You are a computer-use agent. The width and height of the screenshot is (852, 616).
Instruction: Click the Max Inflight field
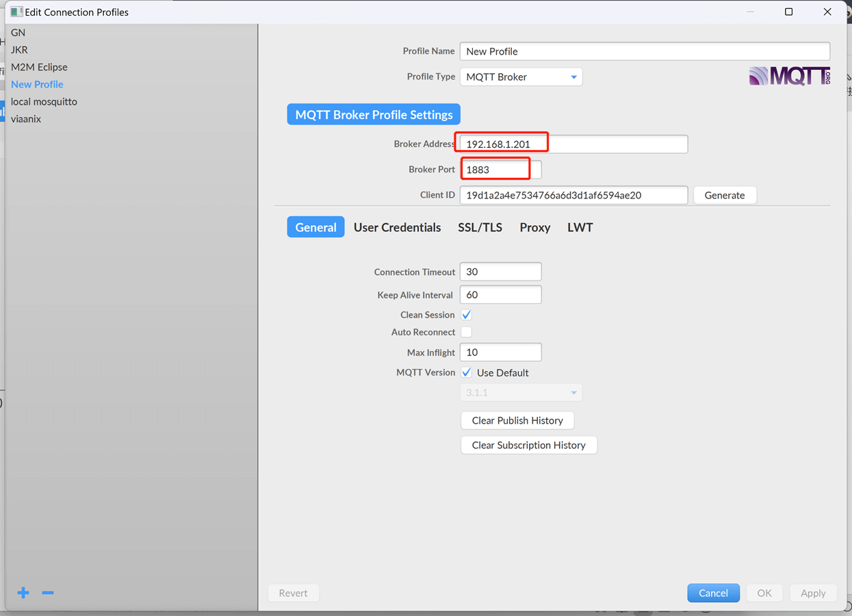tap(500, 352)
